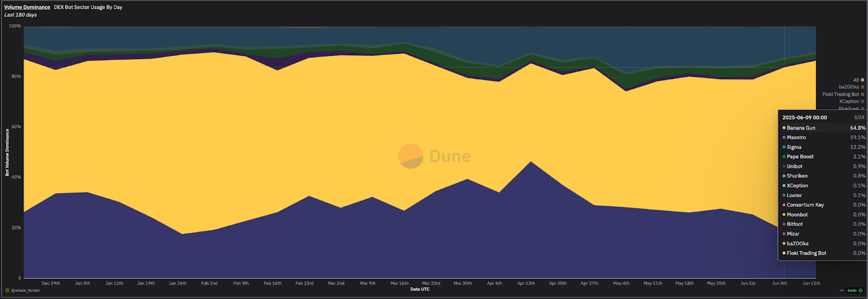The image size is (868, 299).
Task: Click the verified check icon beside 6min
Action: pyautogui.click(x=860, y=290)
